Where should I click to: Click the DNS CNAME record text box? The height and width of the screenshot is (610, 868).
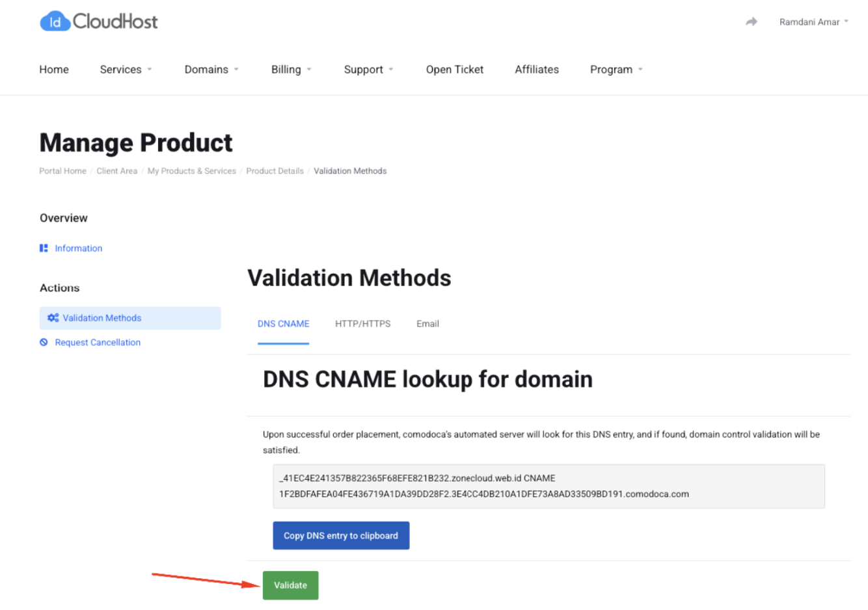[549, 486]
